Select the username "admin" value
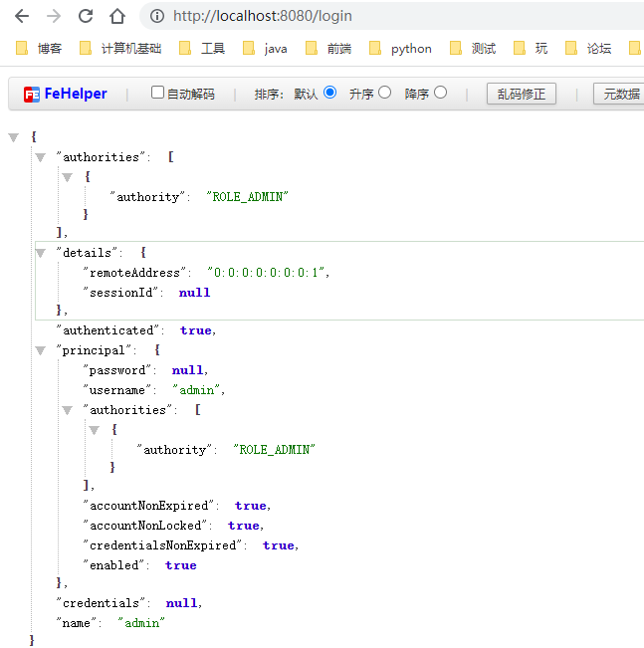Image resolution: width=644 pixels, height=648 pixels. (196, 390)
